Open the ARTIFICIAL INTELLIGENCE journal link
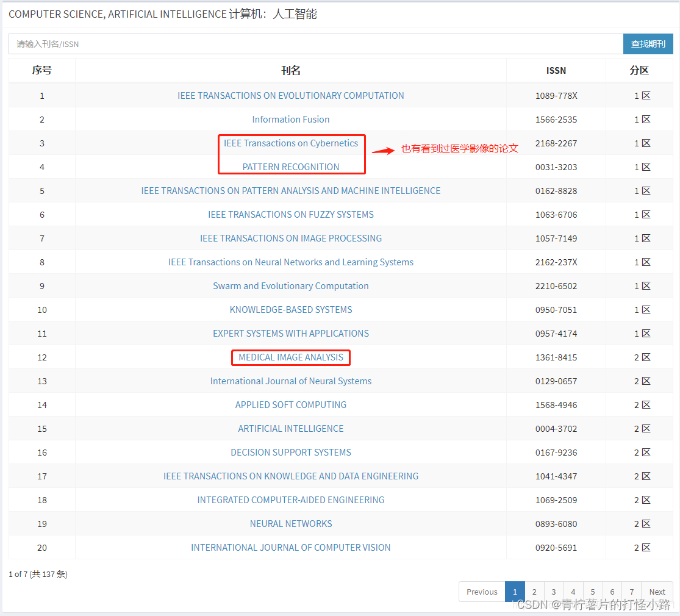Viewport: 680px width, 616px height. (290, 429)
